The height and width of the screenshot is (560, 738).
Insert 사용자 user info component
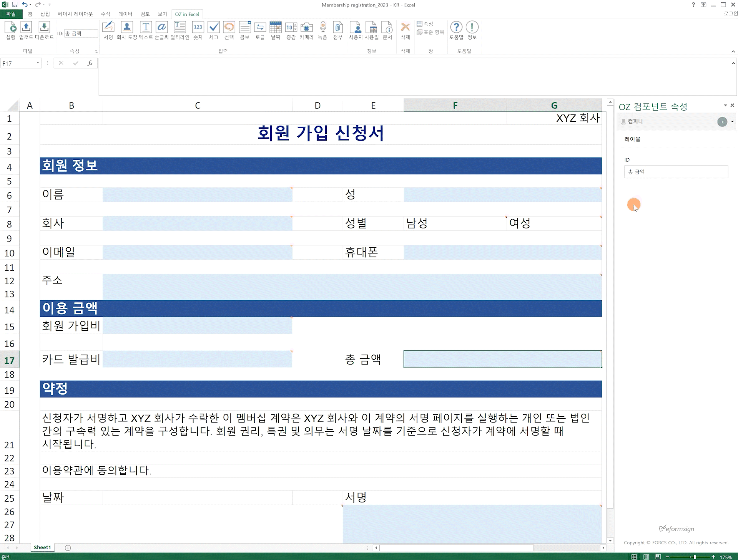click(x=356, y=30)
